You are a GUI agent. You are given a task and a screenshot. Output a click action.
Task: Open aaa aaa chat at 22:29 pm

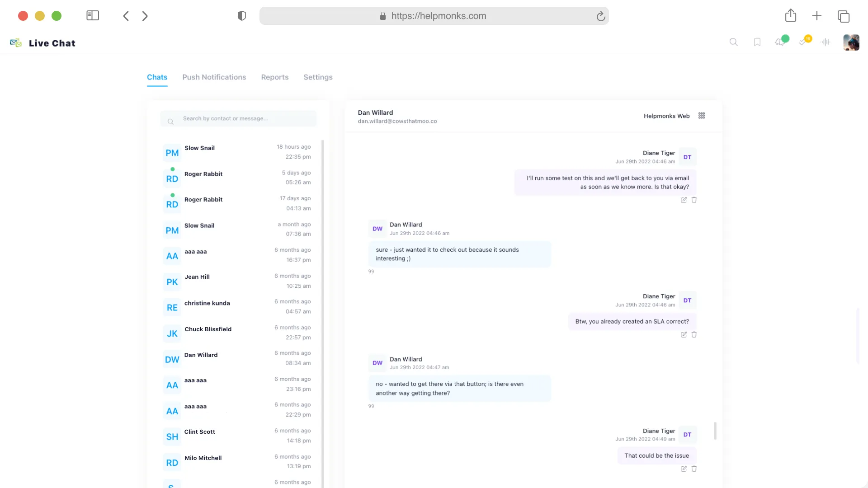click(x=237, y=410)
